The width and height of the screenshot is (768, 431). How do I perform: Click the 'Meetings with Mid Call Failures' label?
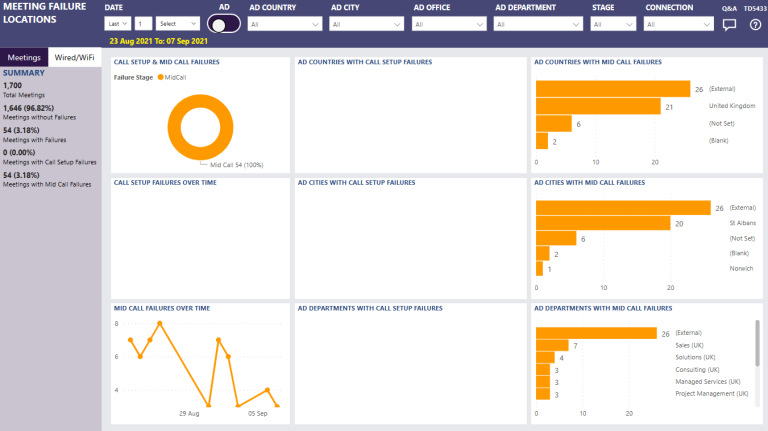pos(47,185)
